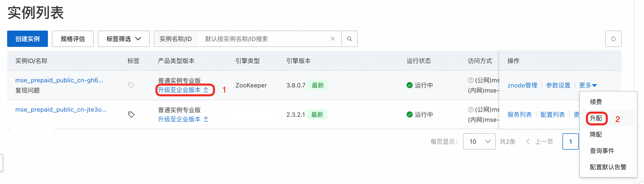
Task: Select 配置默认告警 from the more menu
Action: pos(608,167)
